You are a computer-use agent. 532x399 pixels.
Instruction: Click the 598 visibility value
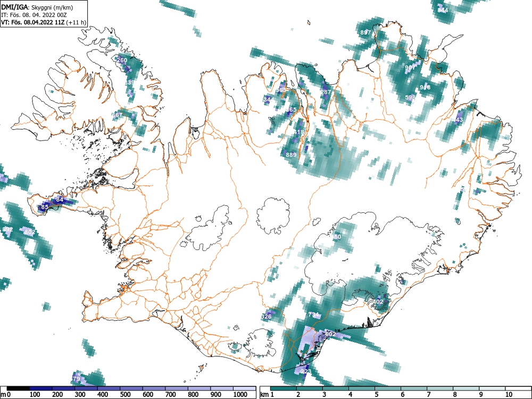click(410, 97)
